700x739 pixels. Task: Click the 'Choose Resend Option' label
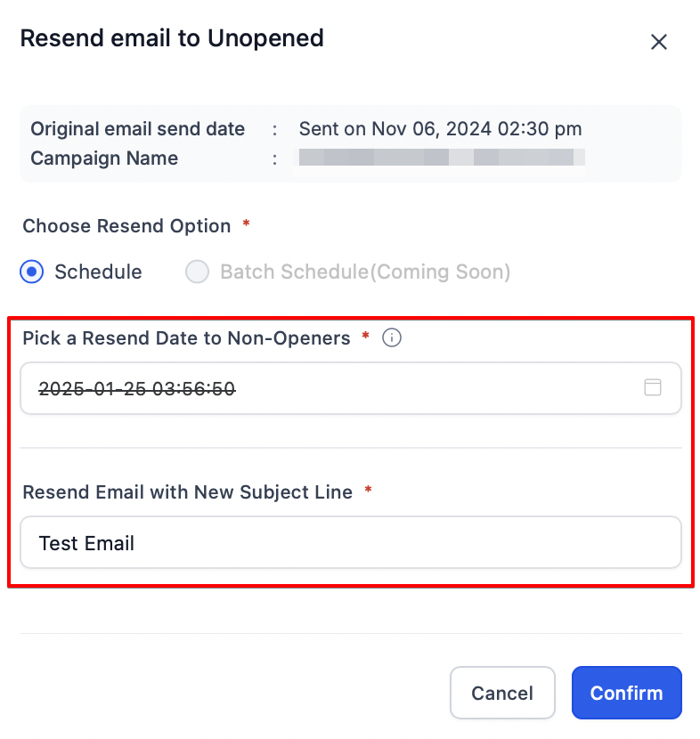point(126,226)
